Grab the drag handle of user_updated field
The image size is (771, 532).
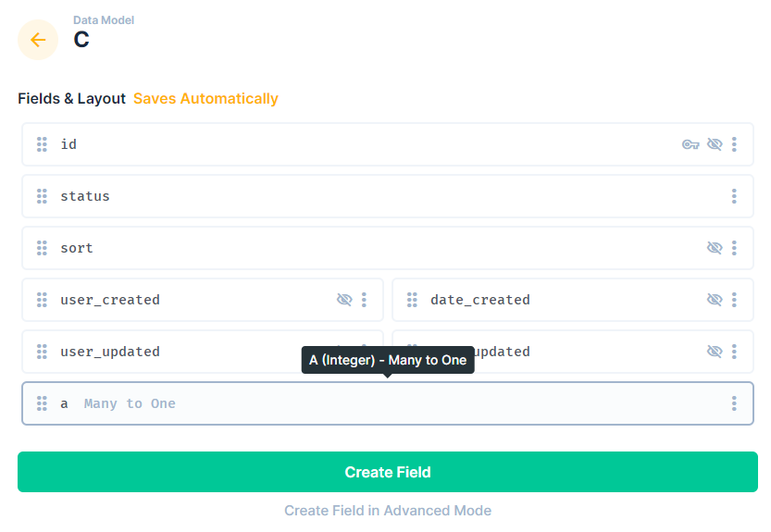click(42, 352)
